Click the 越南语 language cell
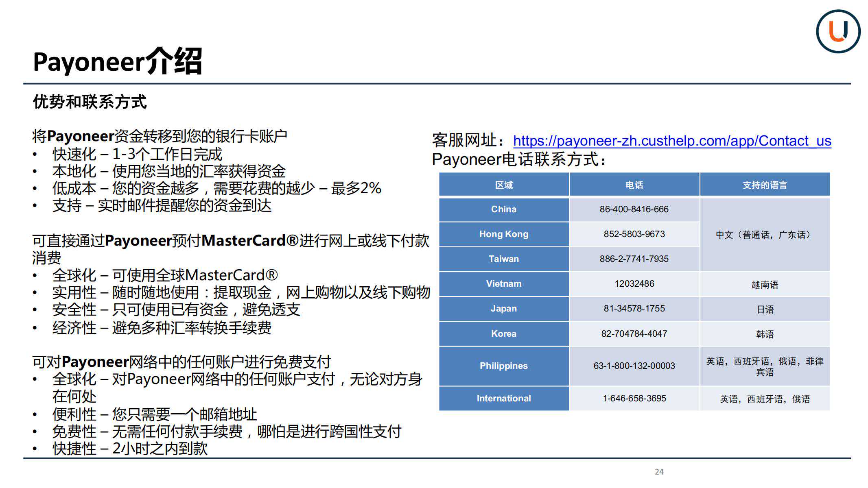 [765, 284]
